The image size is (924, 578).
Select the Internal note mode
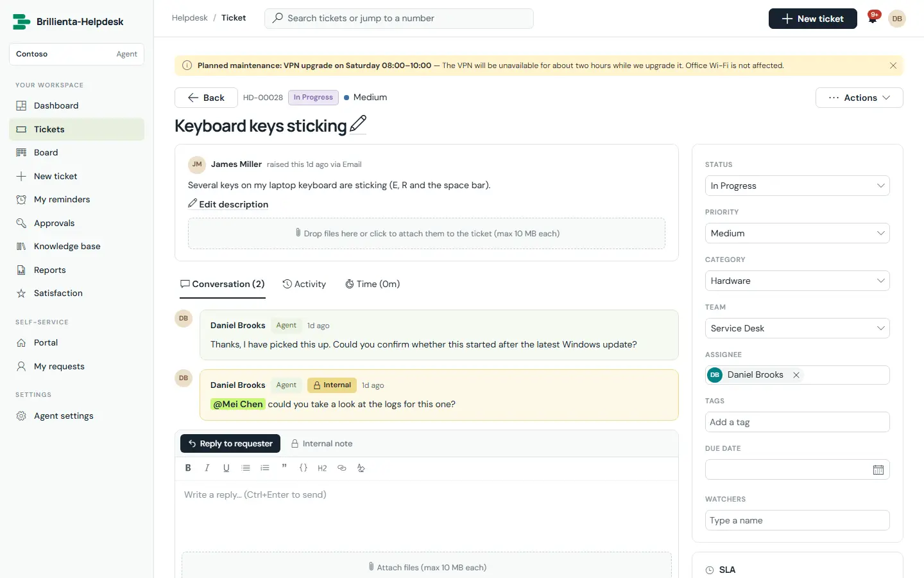[x=321, y=444]
